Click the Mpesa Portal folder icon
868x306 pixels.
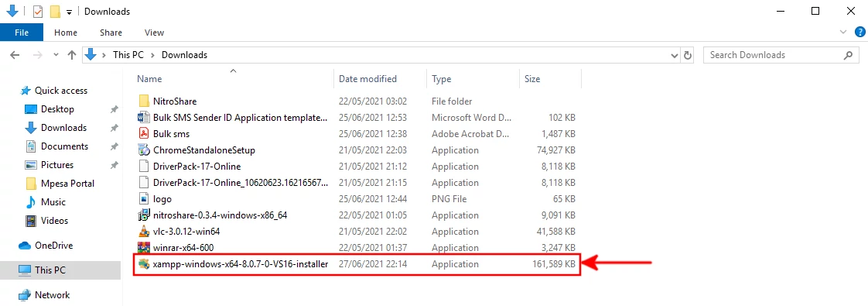(31, 184)
